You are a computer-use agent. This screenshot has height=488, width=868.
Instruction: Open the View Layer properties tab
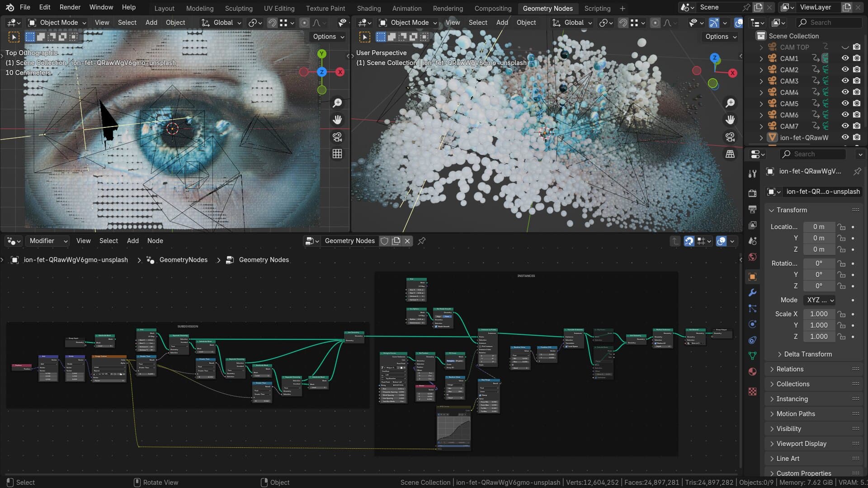[752, 225]
